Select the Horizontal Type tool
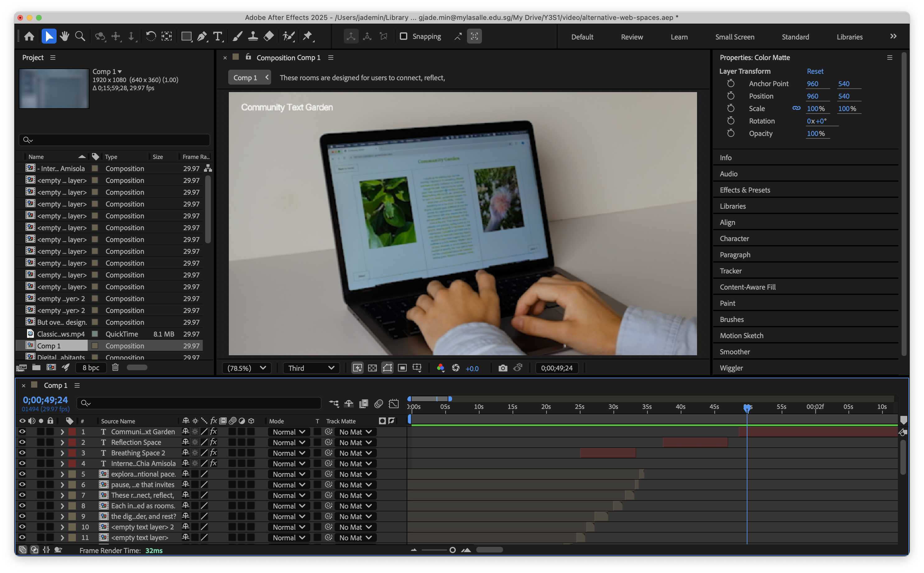 tap(217, 36)
